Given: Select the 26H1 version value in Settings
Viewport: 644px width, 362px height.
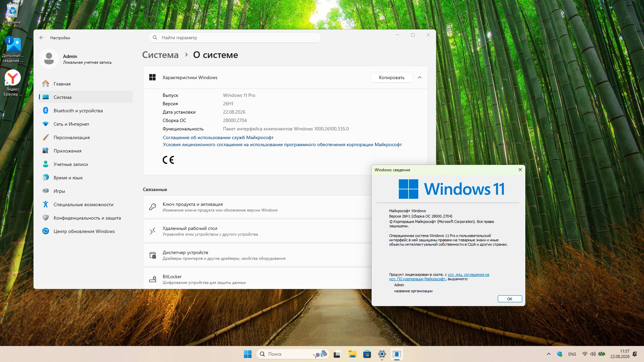Looking at the screenshot, I should pos(228,104).
